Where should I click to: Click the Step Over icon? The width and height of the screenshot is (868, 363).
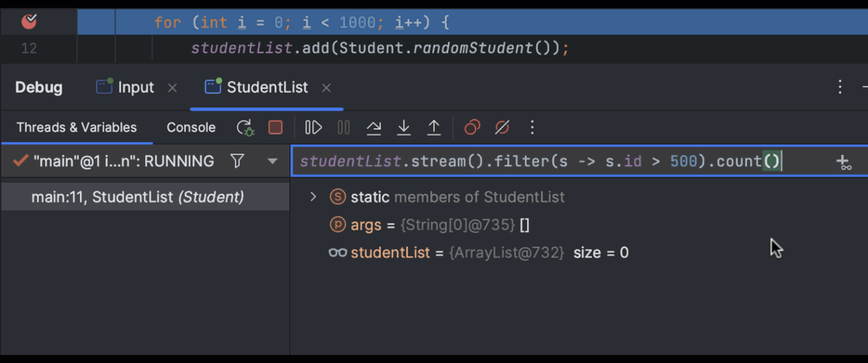373,127
